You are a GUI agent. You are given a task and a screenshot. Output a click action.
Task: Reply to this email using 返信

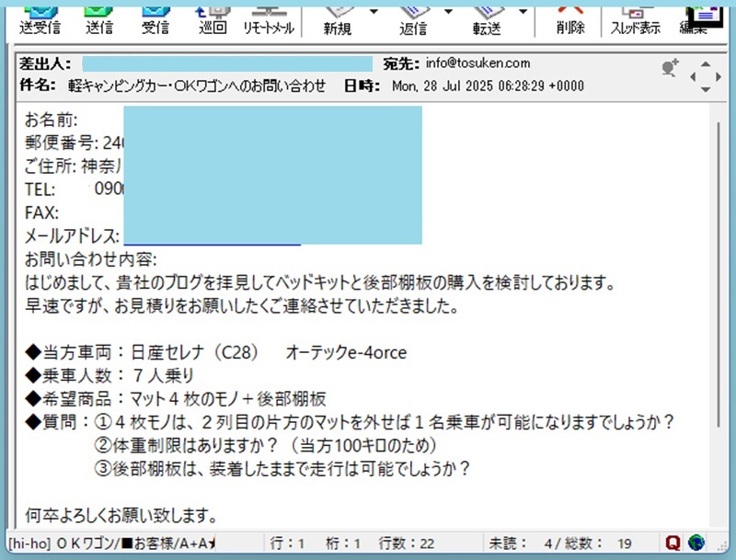click(x=412, y=18)
